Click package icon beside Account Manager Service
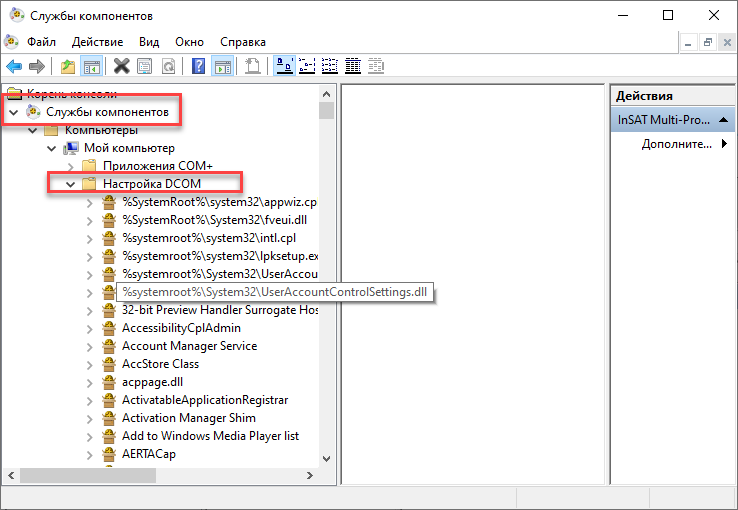The width and height of the screenshot is (738, 510). point(109,346)
